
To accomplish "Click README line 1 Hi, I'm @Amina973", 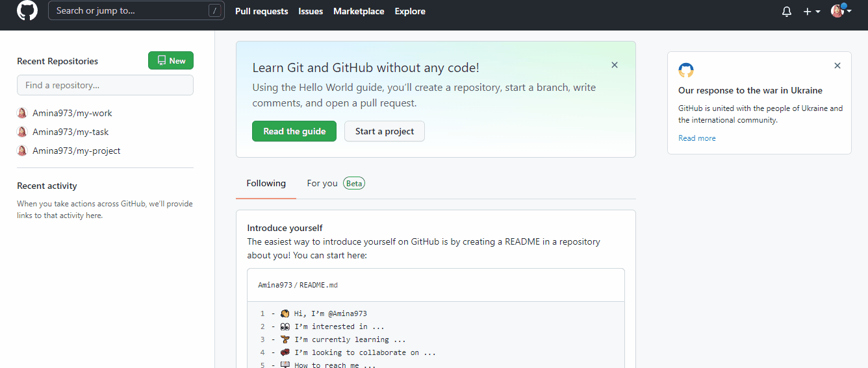I will click(x=330, y=313).
